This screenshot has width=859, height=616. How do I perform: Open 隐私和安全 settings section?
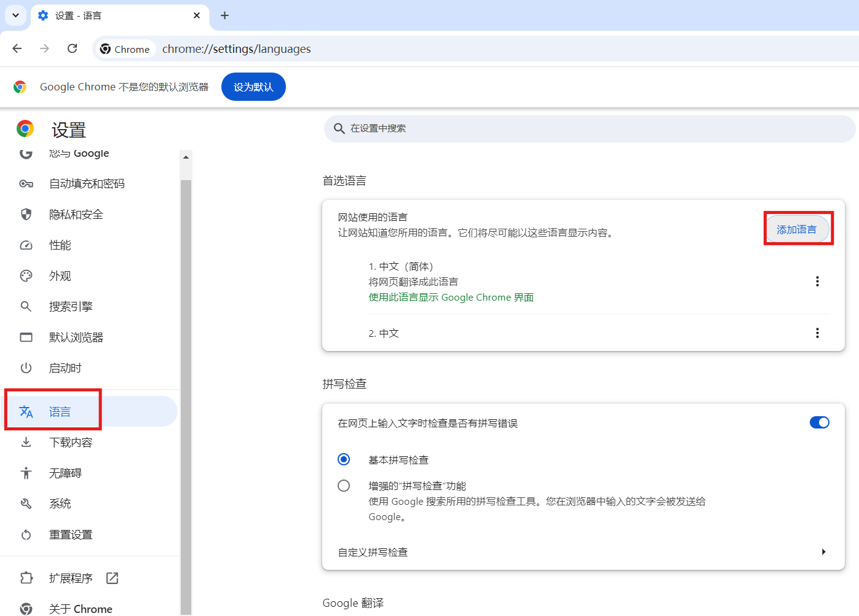(76, 215)
